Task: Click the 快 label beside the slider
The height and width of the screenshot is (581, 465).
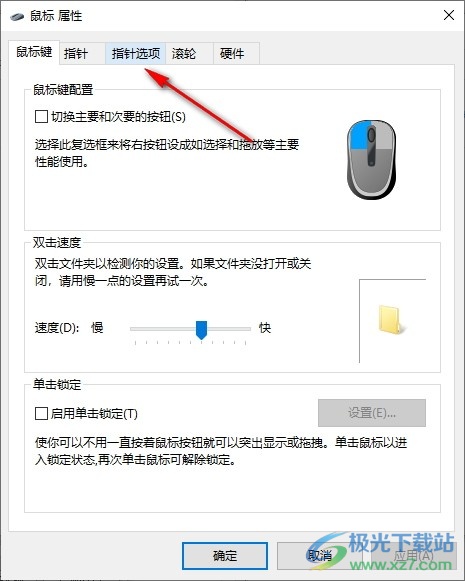Action: pyautogui.click(x=265, y=328)
